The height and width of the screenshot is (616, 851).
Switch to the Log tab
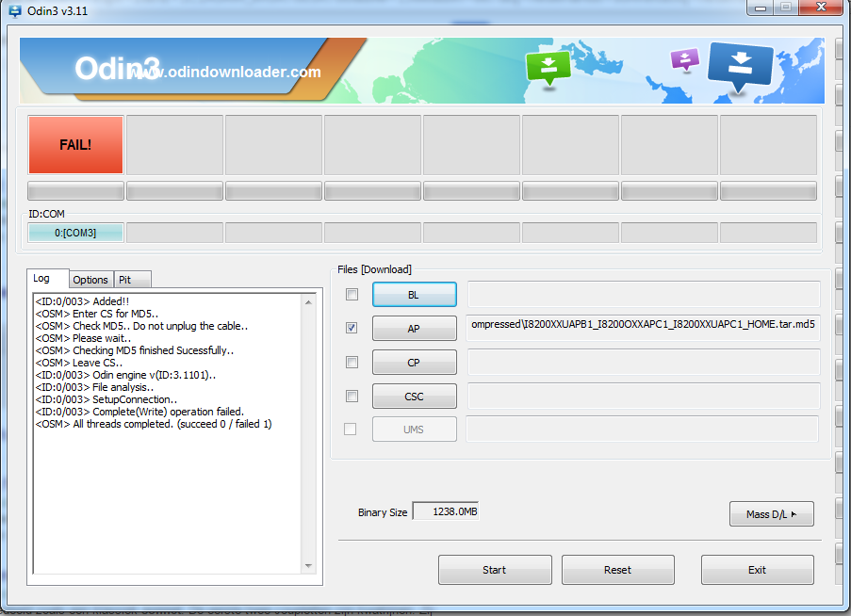(x=48, y=278)
